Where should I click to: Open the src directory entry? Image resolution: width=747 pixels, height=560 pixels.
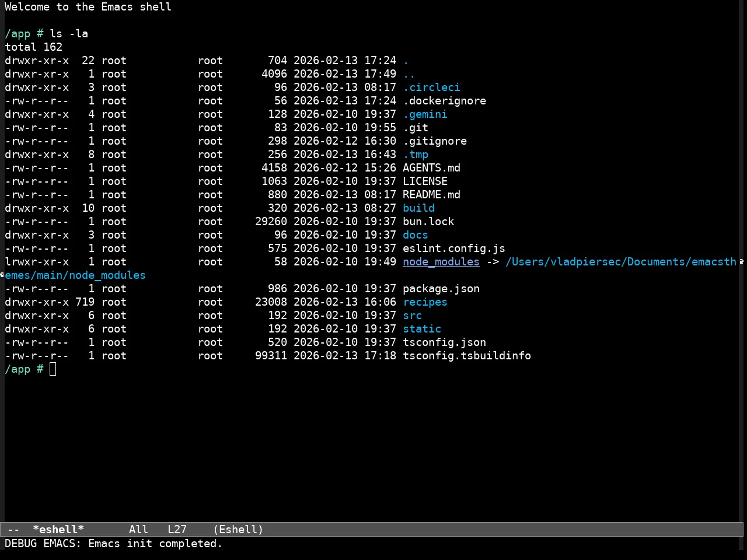pyautogui.click(x=412, y=316)
